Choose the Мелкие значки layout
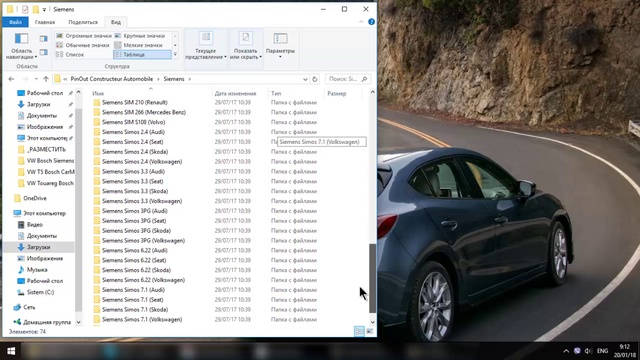 [x=139, y=45]
